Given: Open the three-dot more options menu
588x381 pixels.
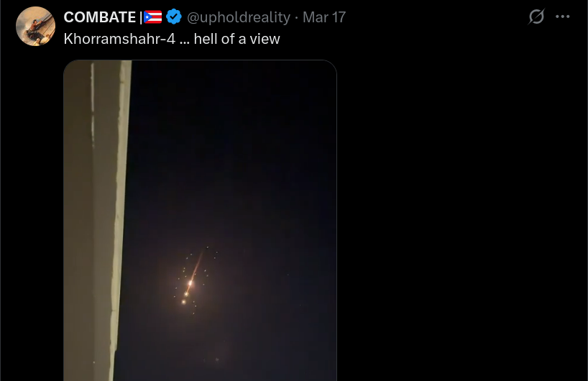Looking at the screenshot, I should point(563,17).
